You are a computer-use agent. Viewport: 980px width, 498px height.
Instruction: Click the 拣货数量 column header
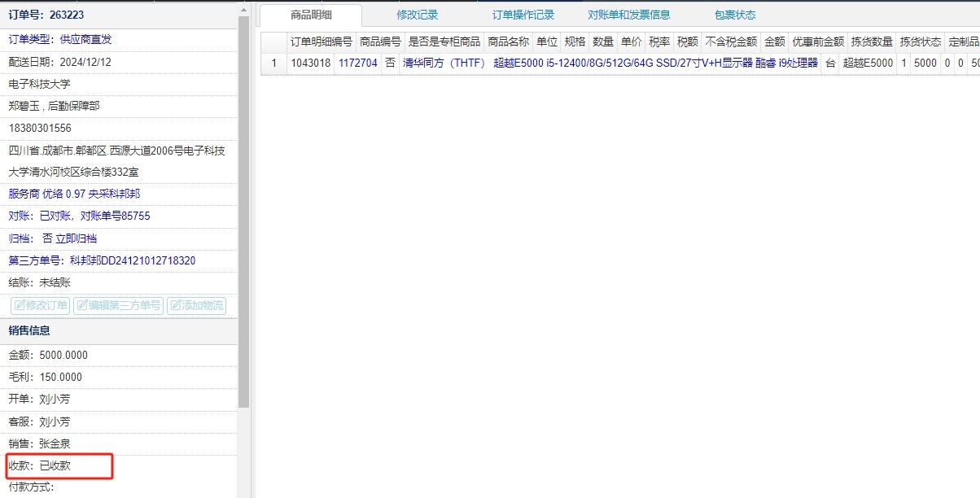(872, 41)
